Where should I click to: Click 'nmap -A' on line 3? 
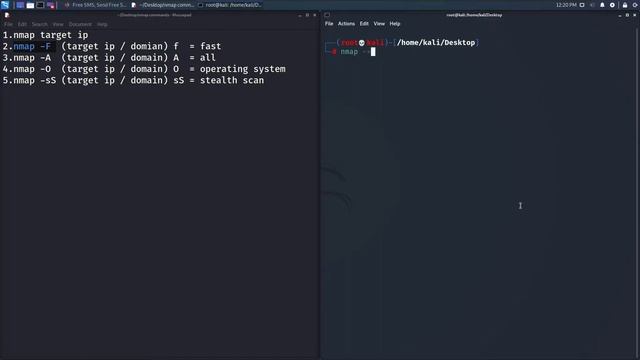tap(32, 58)
